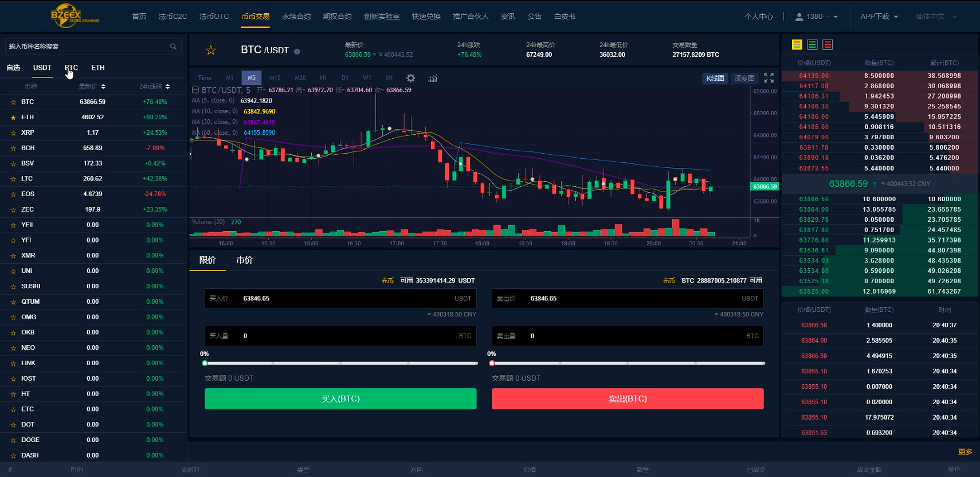This screenshot has height=477, width=980.
Task: Toggle favorite star for OMG row
Action: (13, 317)
